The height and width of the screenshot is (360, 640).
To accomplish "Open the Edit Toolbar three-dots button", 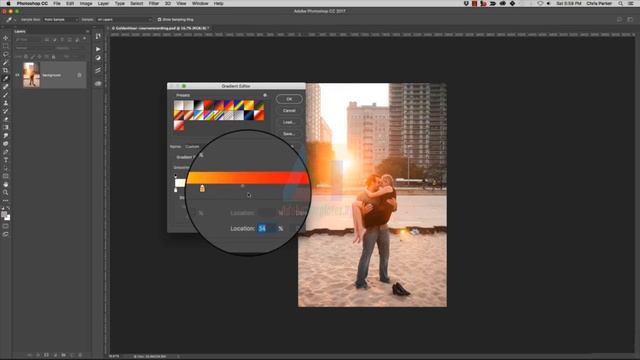I will pos(5,201).
